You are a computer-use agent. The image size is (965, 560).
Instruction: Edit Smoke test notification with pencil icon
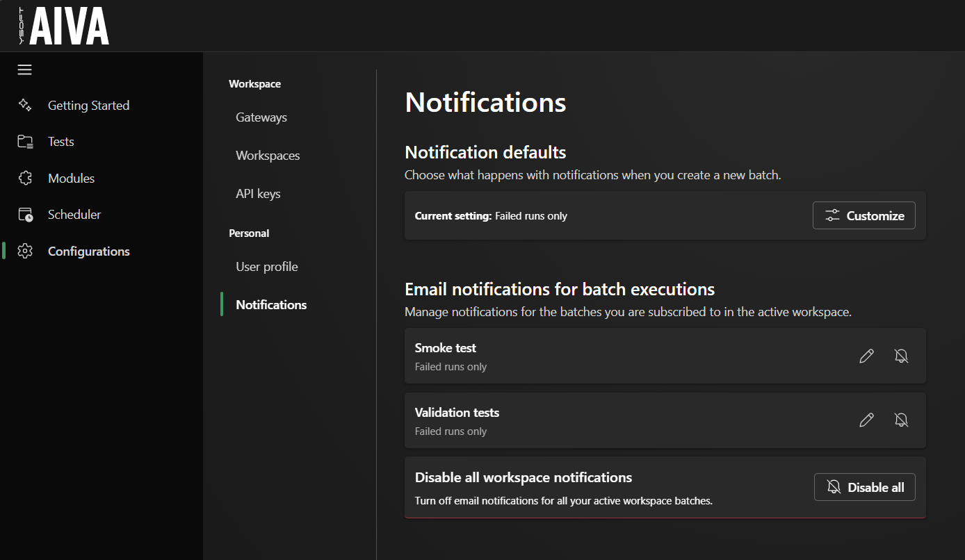866,356
